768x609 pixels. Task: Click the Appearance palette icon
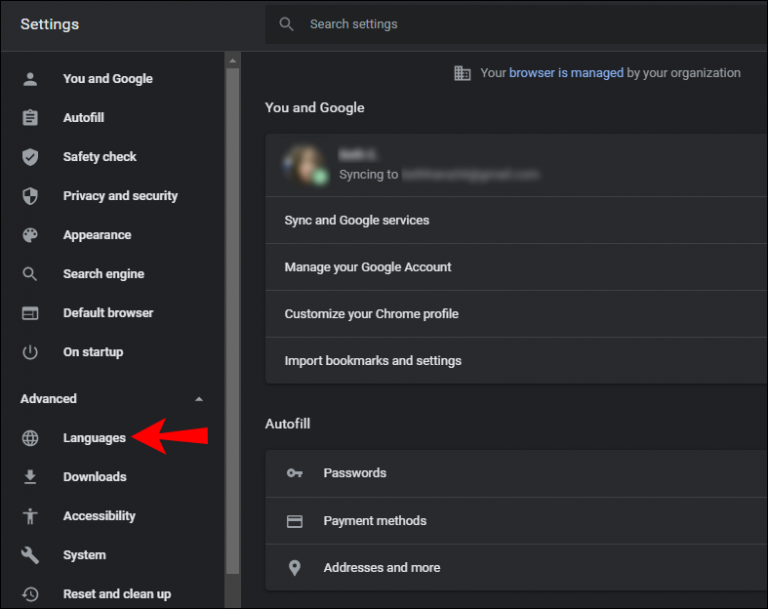coord(30,235)
